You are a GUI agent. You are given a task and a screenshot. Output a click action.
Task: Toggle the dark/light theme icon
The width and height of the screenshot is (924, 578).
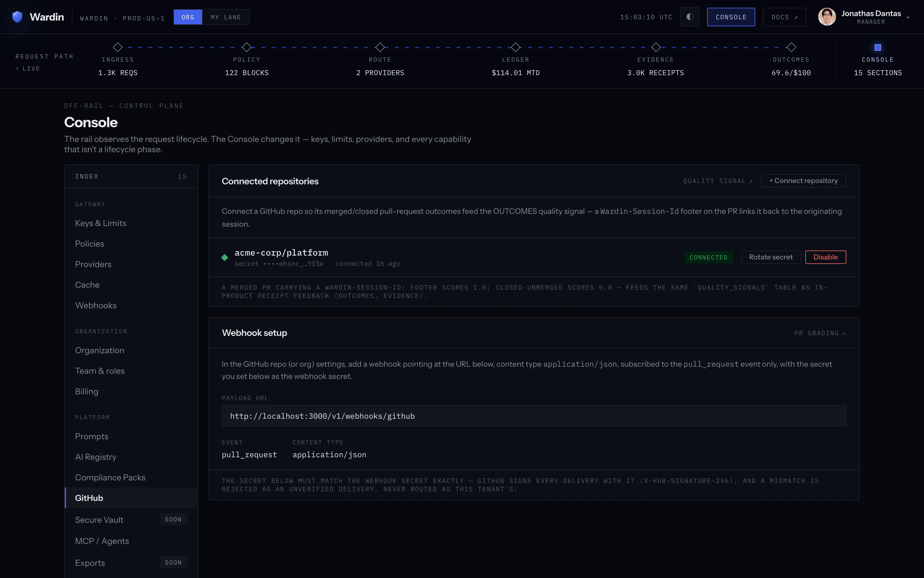click(689, 17)
